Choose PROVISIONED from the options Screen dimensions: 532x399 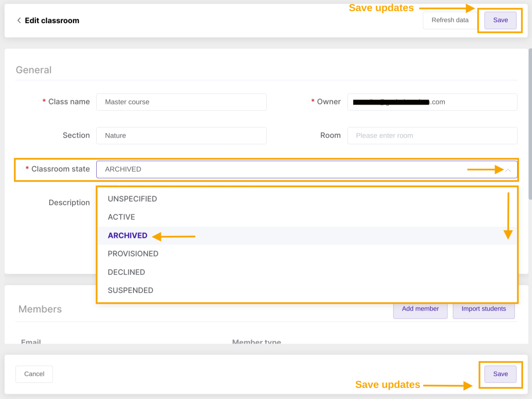[133, 254]
